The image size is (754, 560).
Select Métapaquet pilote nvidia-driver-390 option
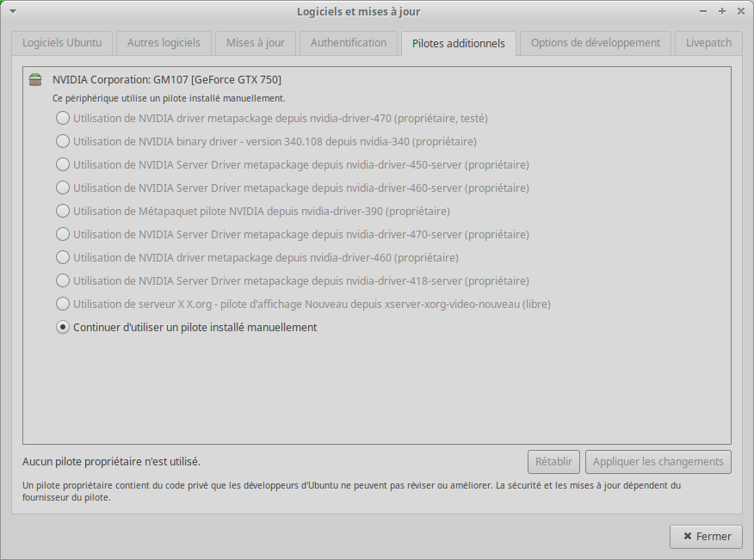[x=253, y=211]
